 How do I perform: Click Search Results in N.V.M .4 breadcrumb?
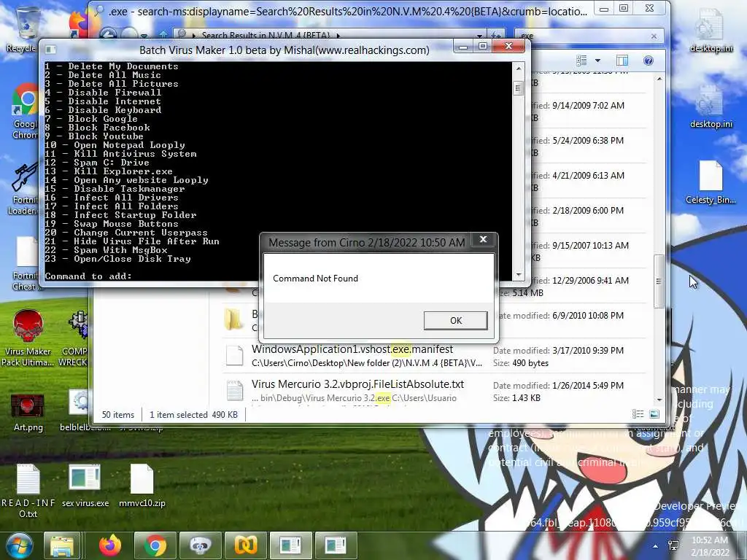266,35
